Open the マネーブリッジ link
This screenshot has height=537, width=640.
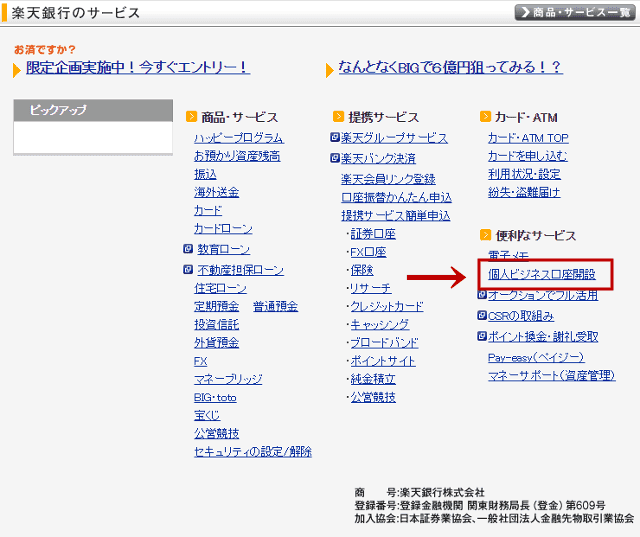click(x=228, y=379)
